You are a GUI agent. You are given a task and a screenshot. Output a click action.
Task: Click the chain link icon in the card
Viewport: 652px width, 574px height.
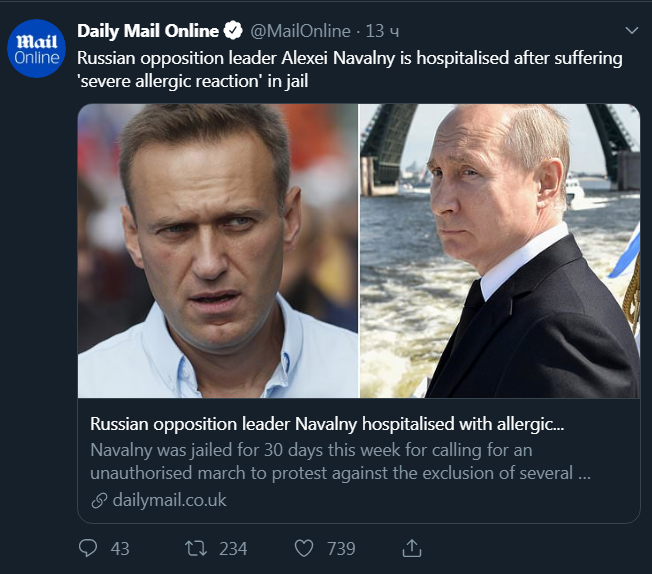(x=99, y=500)
